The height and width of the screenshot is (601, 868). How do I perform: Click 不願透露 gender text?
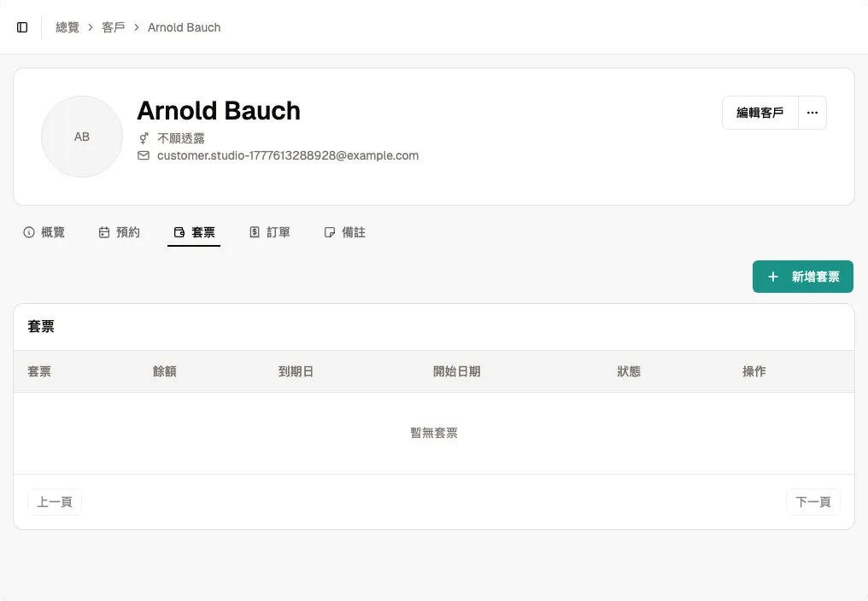click(x=181, y=138)
